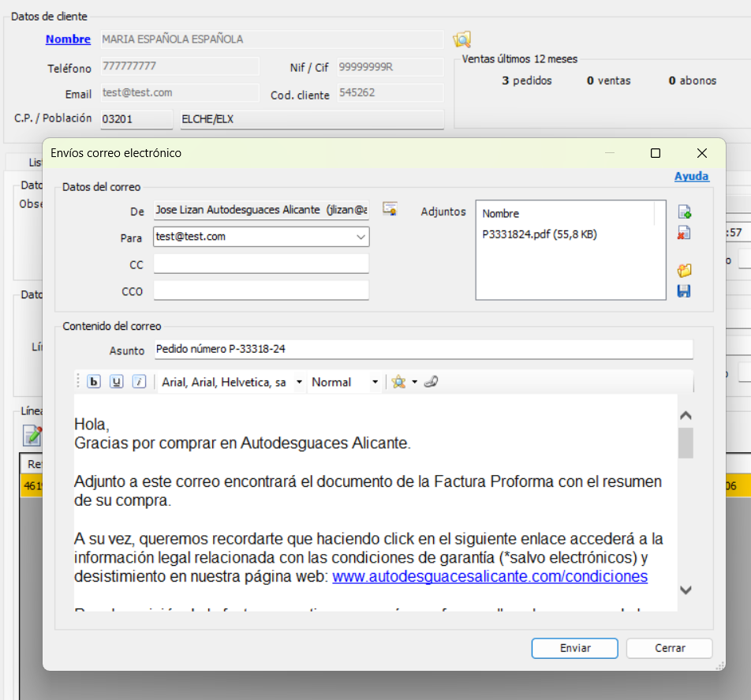The height and width of the screenshot is (700, 751).
Task: Toggle italic text formatting
Action: coord(139,382)
